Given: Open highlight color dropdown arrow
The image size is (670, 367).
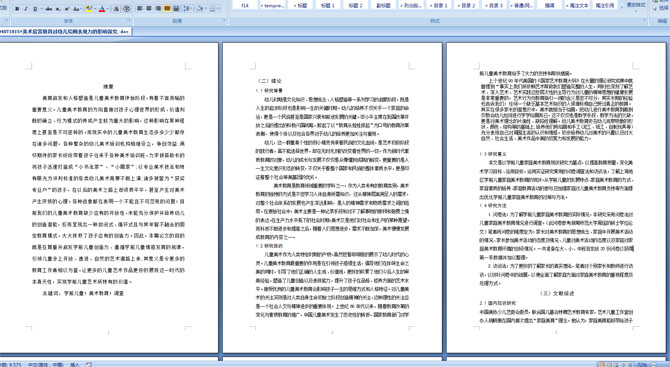Looking at the screenshot, I should click(95, 9).
